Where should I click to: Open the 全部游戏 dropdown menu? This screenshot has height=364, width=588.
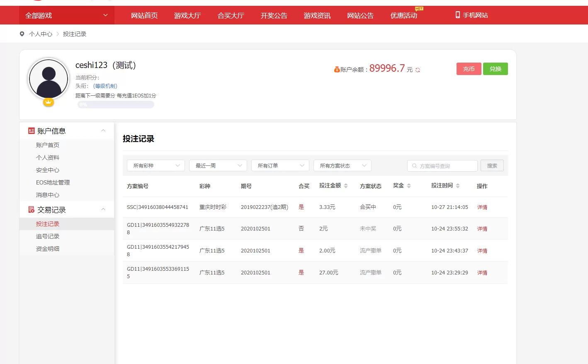[66, 15]
